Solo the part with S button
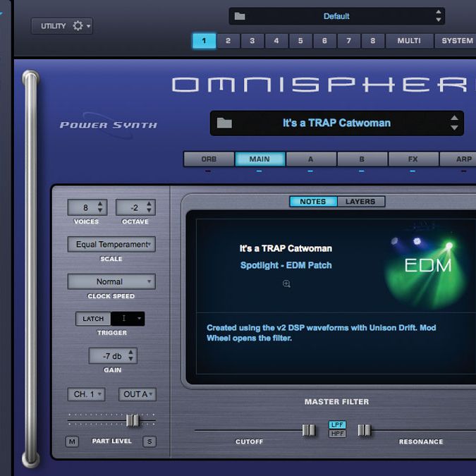This screenshot has width=476, height=476. (149, 441)
